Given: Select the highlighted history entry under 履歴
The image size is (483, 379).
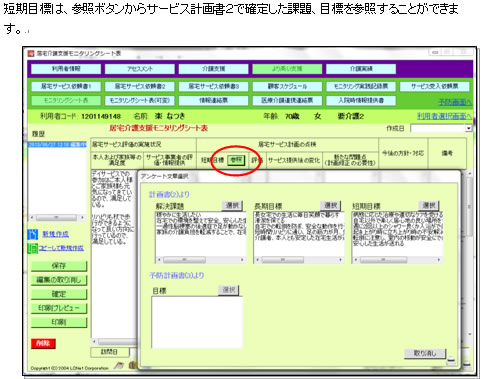Looking at the screenshot, I should 57,144.
